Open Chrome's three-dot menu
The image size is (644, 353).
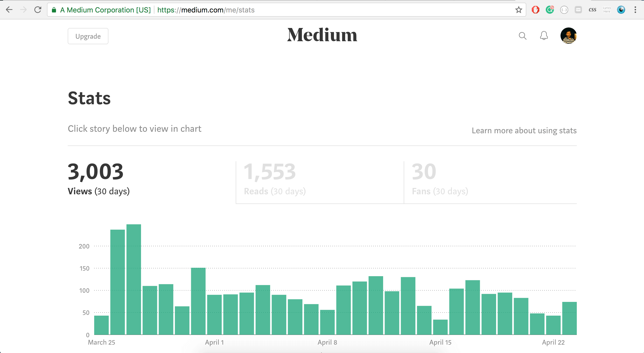(x=635, y=10)
